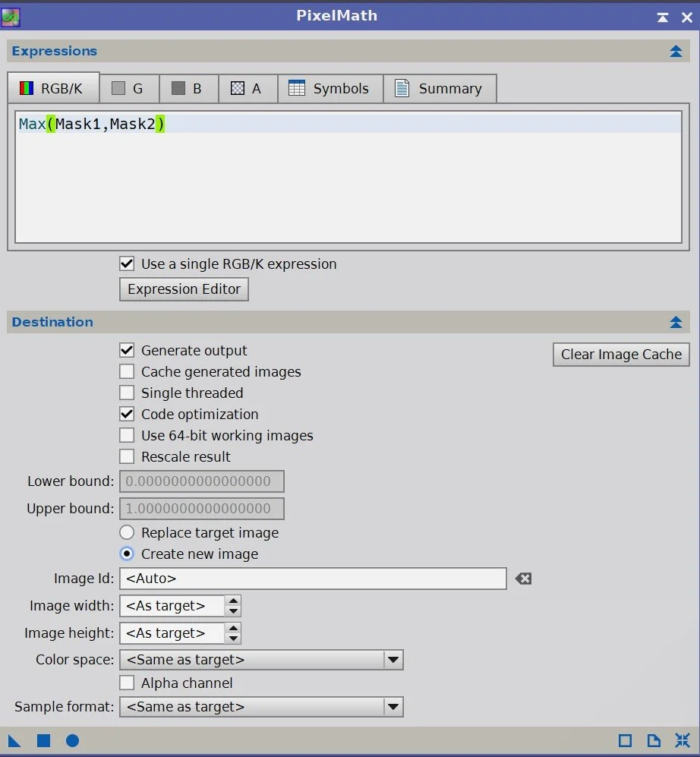Enable Single threaded option
The height and width of the screenshot is (757, 700).
127,393
